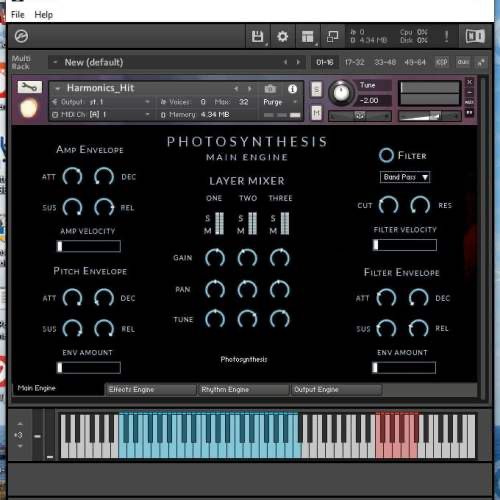
Task: Go to previous multi preset arrow
Action: point(285,62)
